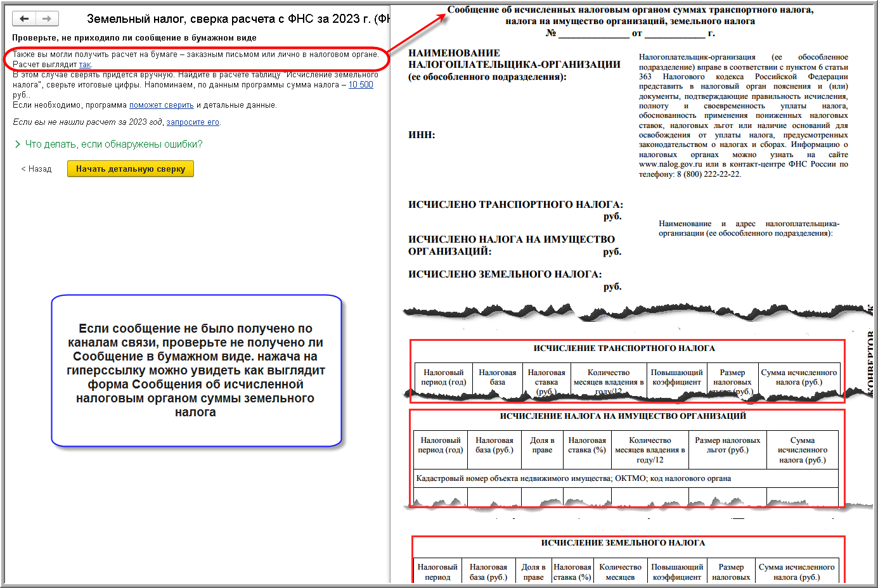Select the www.nalog.gov.ru text in document
The width and height of the screenshot is (878, 588).
(x=671, y=164)
